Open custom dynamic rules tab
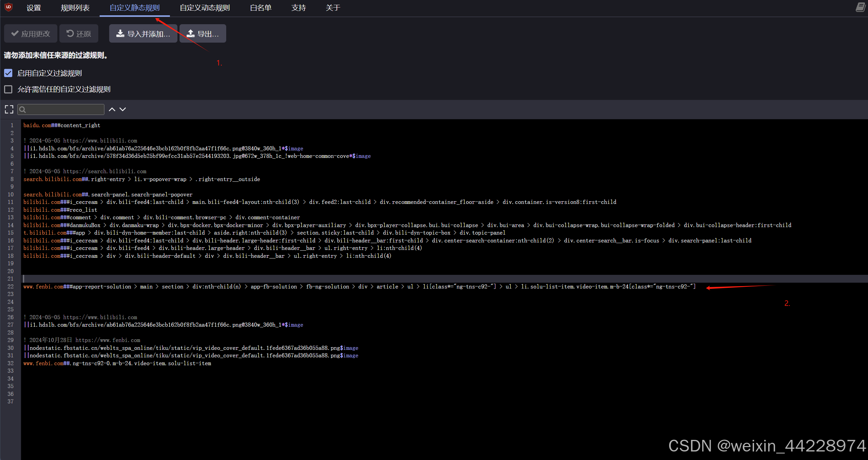 pos(205,8)
